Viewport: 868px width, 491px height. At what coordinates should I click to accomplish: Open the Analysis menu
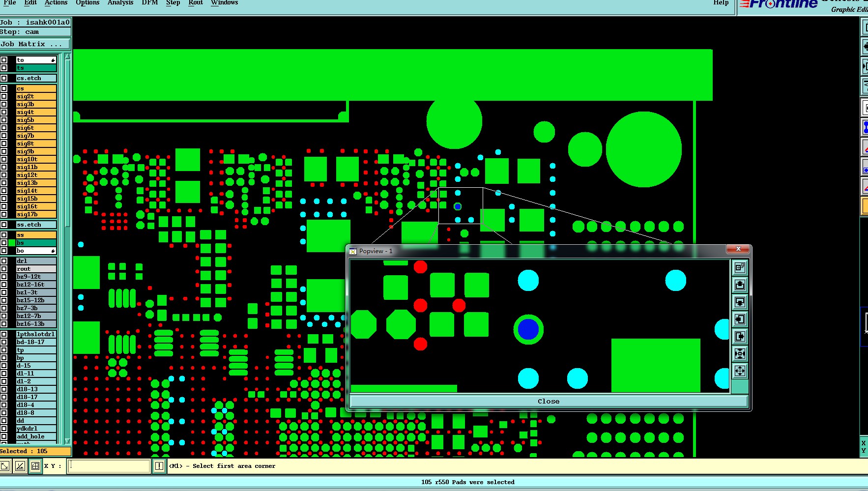120,2
